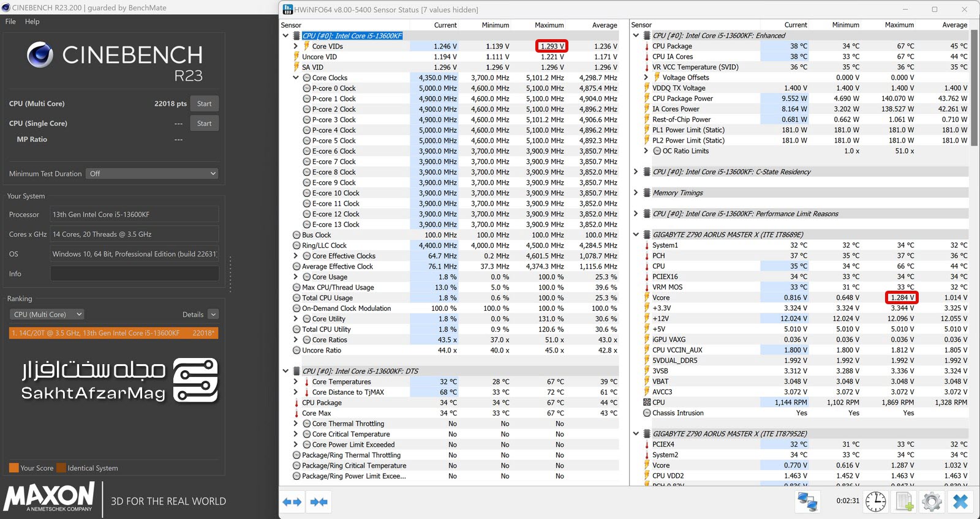Collapse the Core Clocks tree group

point(296,78)
